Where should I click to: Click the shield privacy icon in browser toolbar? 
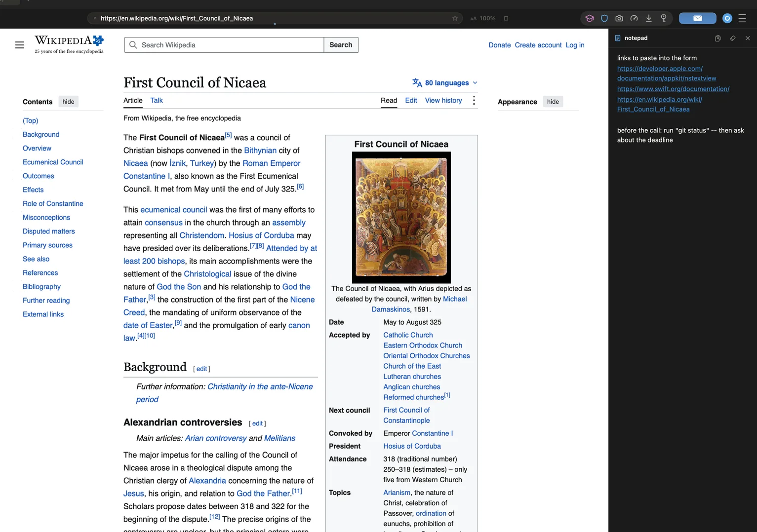[x=604, y=18]
